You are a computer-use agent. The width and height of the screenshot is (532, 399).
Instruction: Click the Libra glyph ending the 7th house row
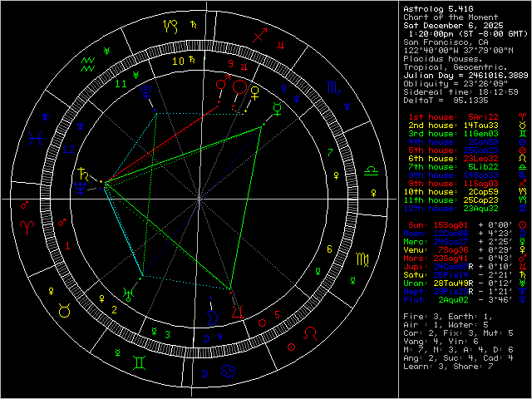523,167
